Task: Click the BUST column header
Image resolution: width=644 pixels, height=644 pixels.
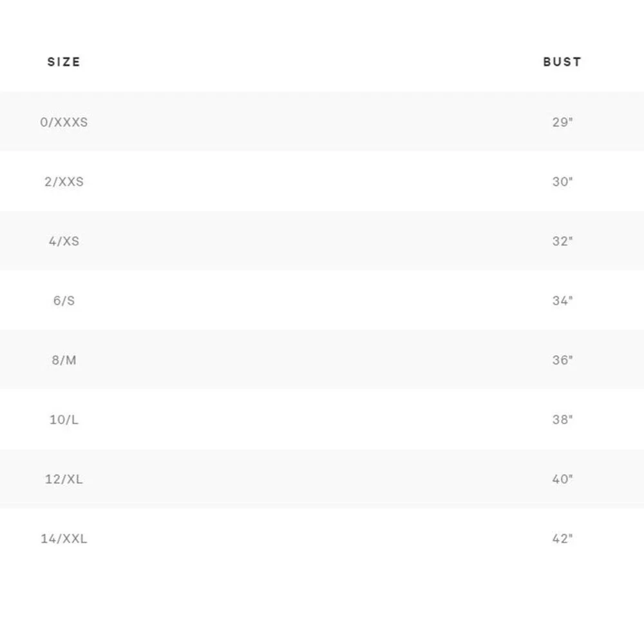Action: pyautogui.click(x=562, y=62)
